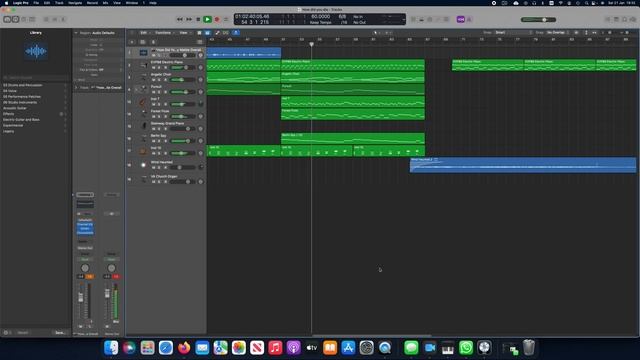Mute the EVP88 Electric Piano track

[153, 67]
